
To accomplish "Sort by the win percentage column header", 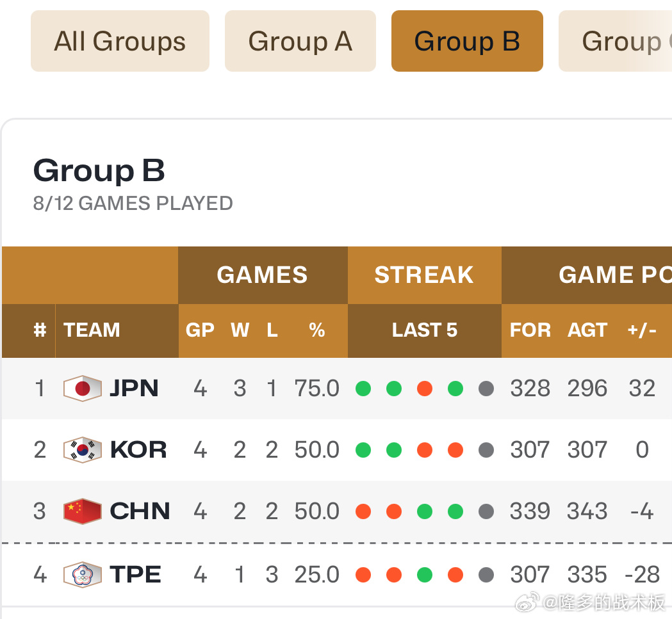I will (x=317, y=330).
